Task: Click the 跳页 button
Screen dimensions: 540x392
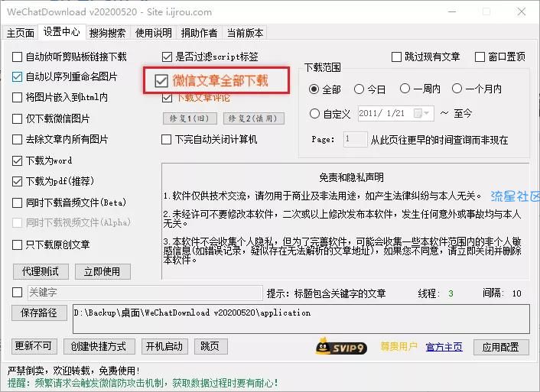Action: point(211,346)
